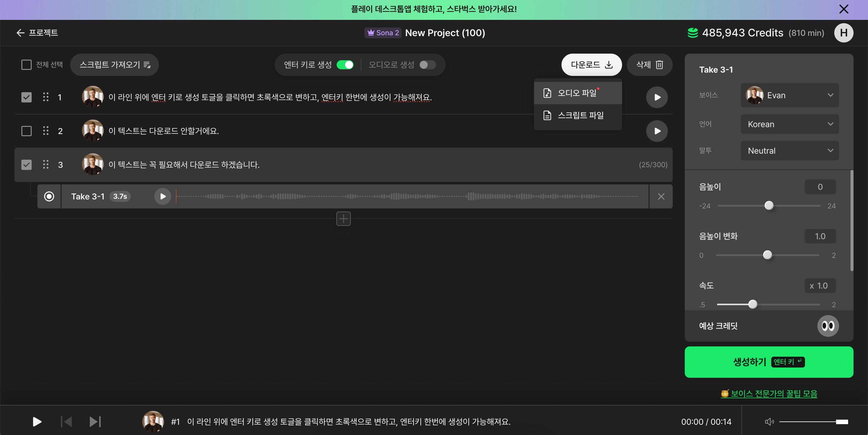Screen dimensions: 868x435
Task: Open the 보이스 전문가의 꿀팁 모음 link
Action: coord(774,393)
